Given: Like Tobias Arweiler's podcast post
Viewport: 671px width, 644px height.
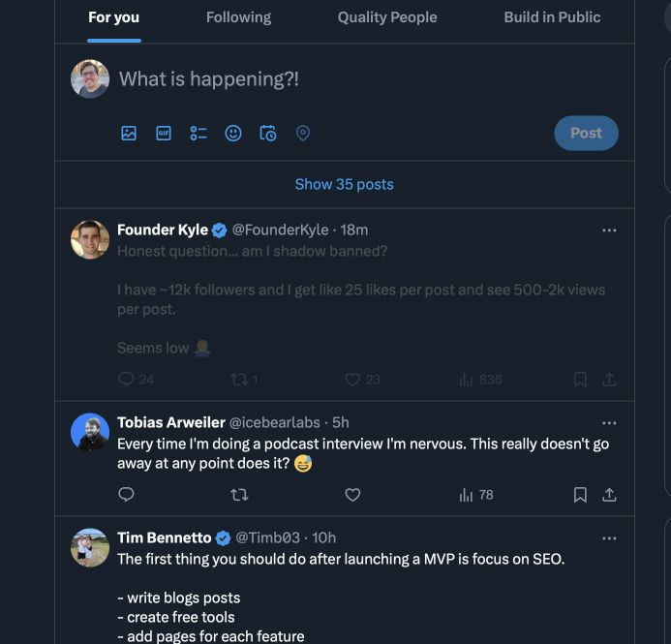Looking at the screenshot, I should (352, 495).
